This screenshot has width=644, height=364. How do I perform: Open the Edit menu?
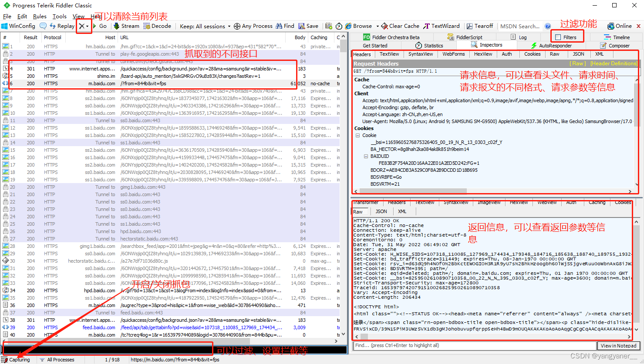(22, 16)
